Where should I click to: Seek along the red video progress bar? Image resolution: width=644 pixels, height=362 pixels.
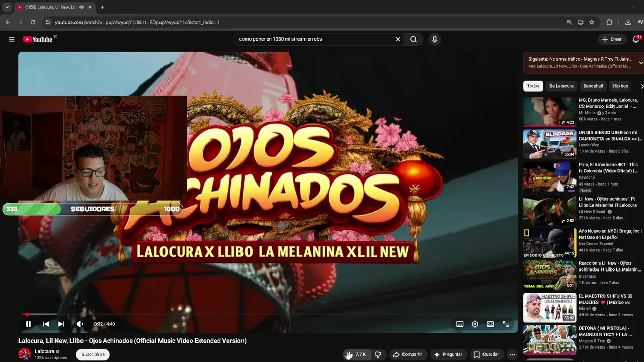[x=268, y=315]
